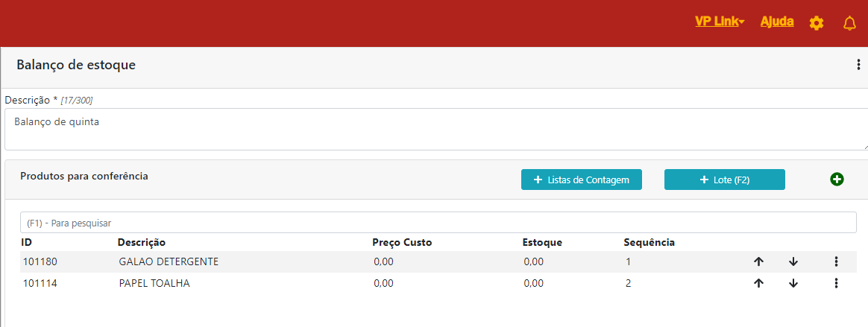Open options menu for PAPEL TOALHA row
The width and height of the screenshot is (868, 327).
pos(836,283)
